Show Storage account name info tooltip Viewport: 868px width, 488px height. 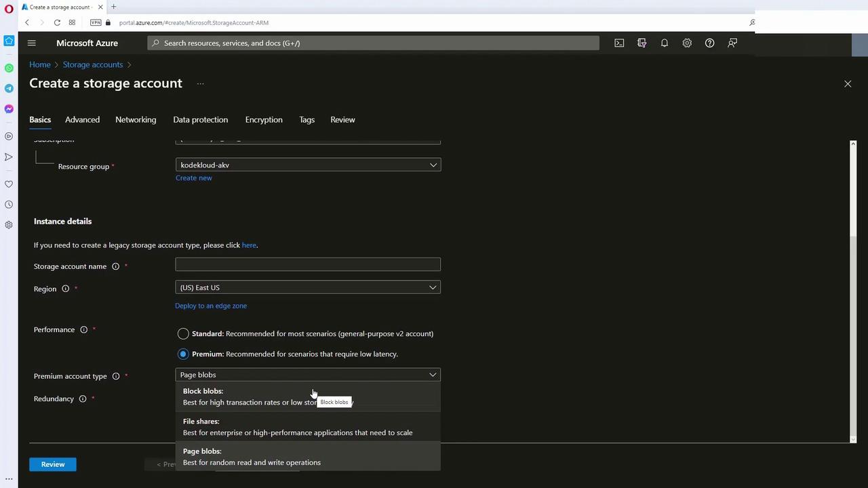115,266
